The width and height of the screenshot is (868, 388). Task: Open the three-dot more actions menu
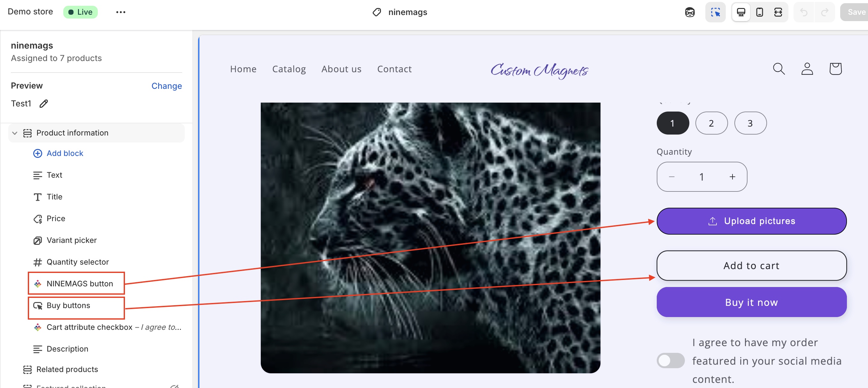coord(120,12)
